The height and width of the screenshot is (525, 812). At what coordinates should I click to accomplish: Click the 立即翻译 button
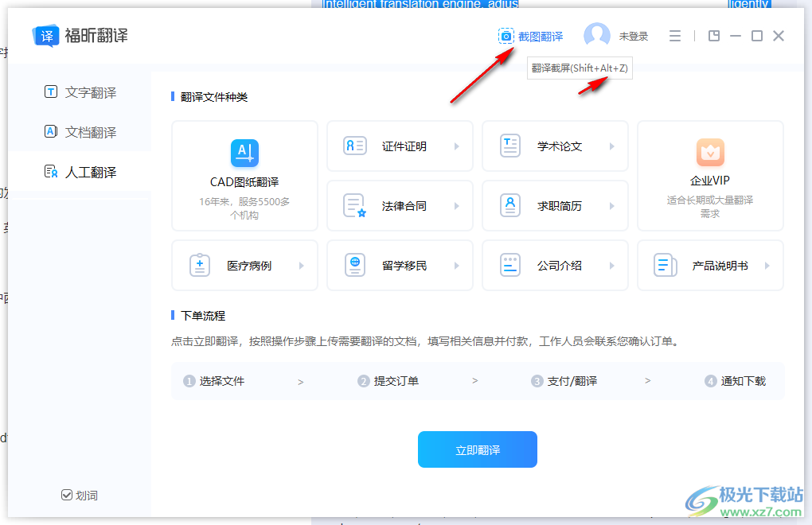pos(478,449)
